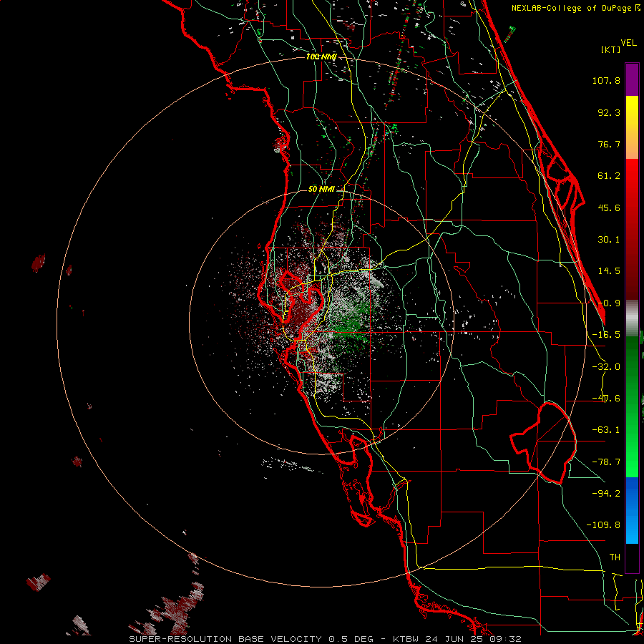The width and height of the screenshot is (644, 644).
Task: Click the 100 NMI range ring label
Action: [321, 57]
